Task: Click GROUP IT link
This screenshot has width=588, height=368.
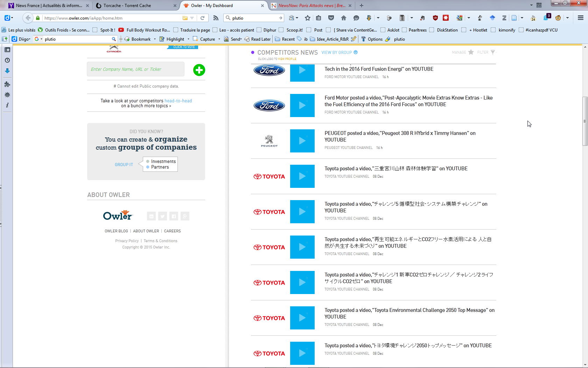Action: click(124, 164)
